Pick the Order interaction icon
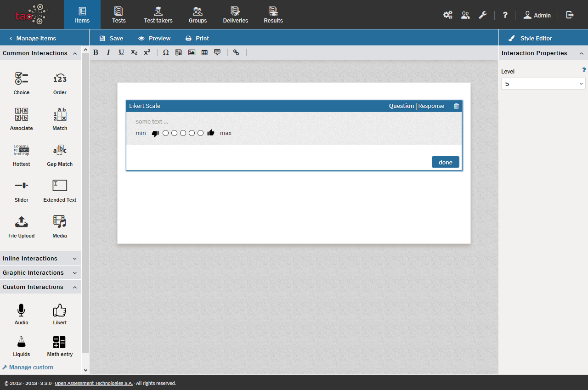The height and width of the screenshot is (390, 588). click(x=60, y=79)
